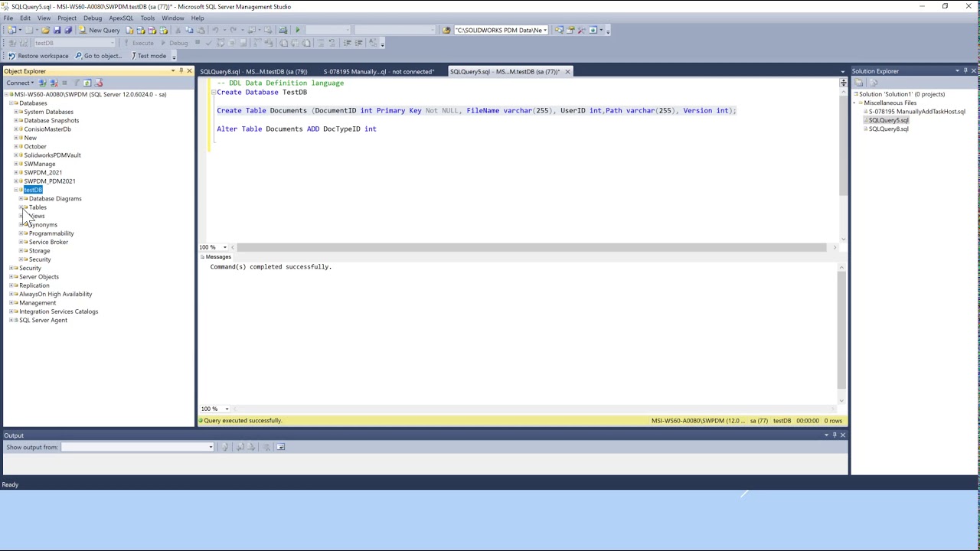Open SQLQuery8.sql in Solution Explorer
980x551 pixels.
point(888,129)
